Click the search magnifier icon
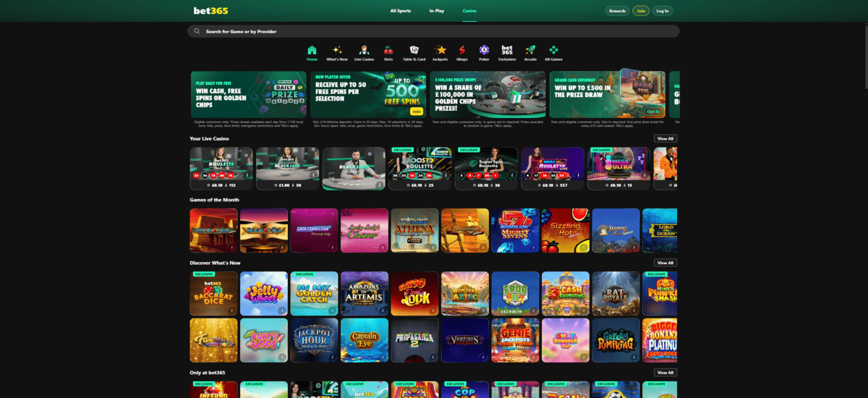This screenshot has height=398, width=868. point(197,31)
